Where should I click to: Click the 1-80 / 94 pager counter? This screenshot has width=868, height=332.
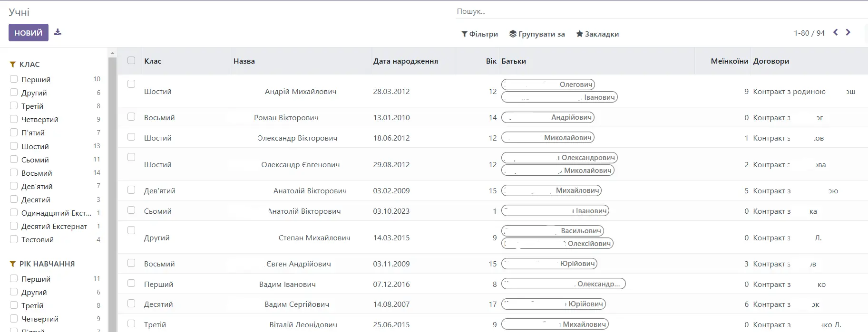click(x=809, y=33)
